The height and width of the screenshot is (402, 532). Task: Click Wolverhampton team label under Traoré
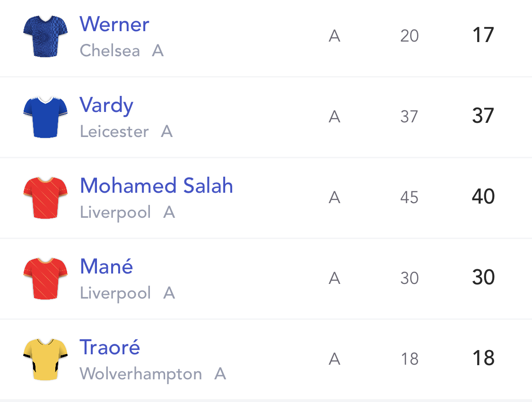point(141,374)
